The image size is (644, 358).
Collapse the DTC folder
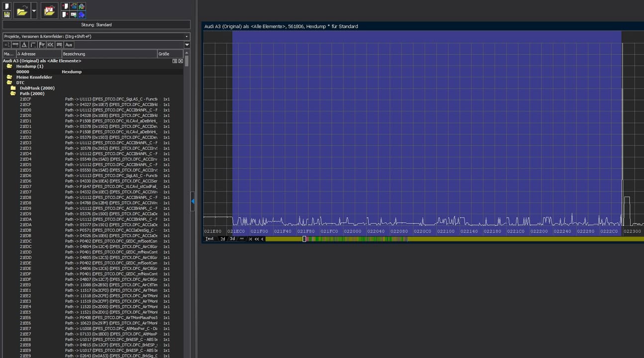(x=9, y=83)
